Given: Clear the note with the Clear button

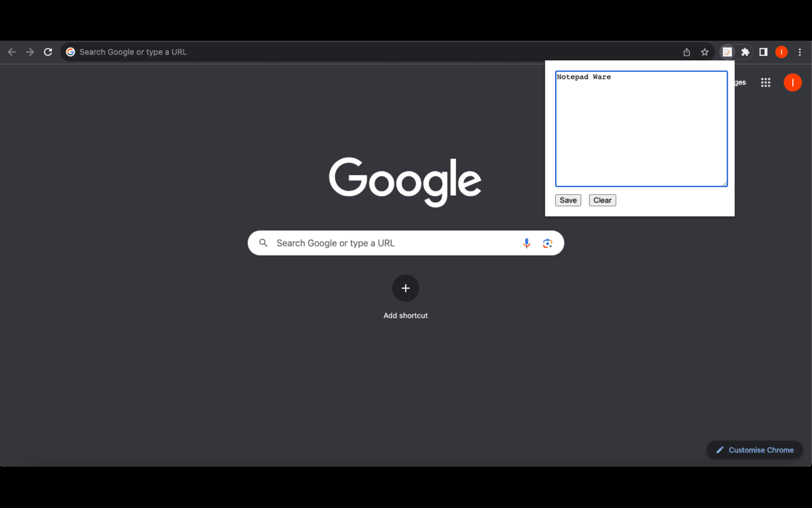Looking at the screenshot, I should [602, 200].
